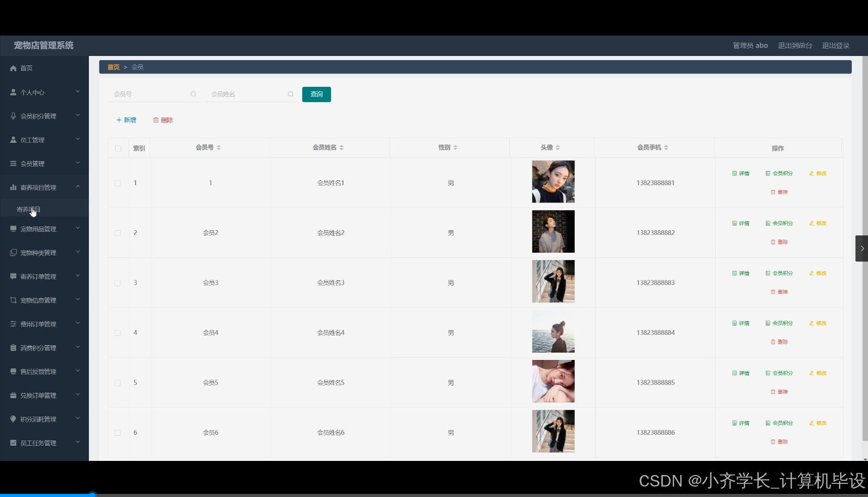Screen dimensions: 868x497
Task: Click 修改 for member 会员姓名6
Action: point(818,423)
